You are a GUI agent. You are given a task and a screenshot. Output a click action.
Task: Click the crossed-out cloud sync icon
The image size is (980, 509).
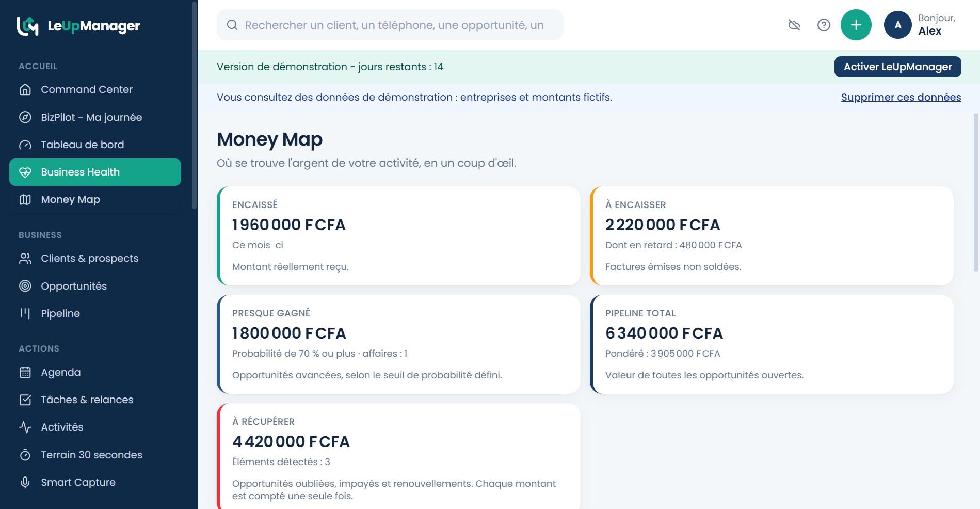pyautogui.click(x=794, y=25)
